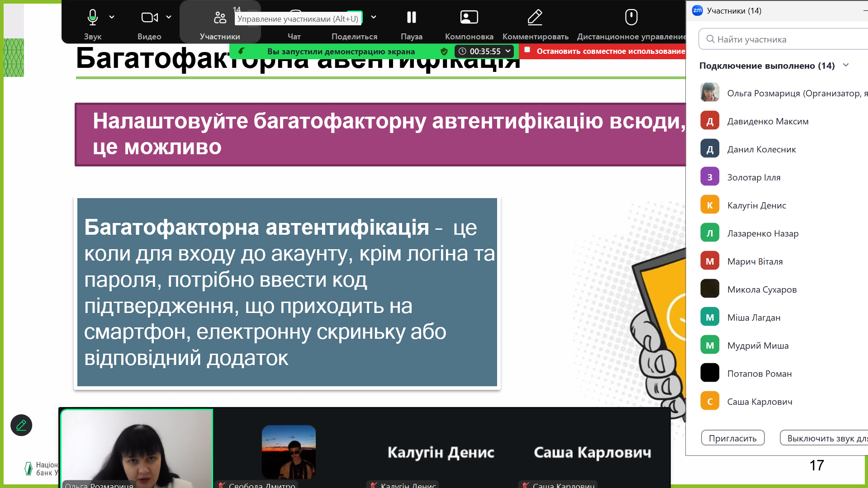Select Ольга Розмариця video thumbnail
This screenshot has width=868, height=488.
point(137,448)
